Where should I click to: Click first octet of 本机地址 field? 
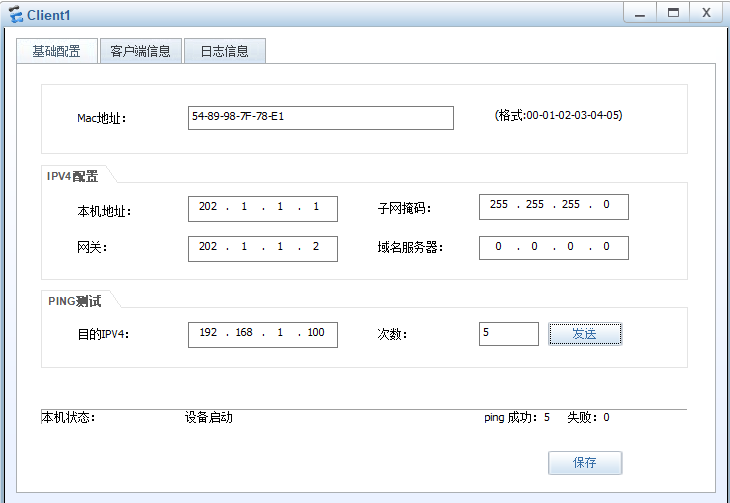[x=208, y=206]
